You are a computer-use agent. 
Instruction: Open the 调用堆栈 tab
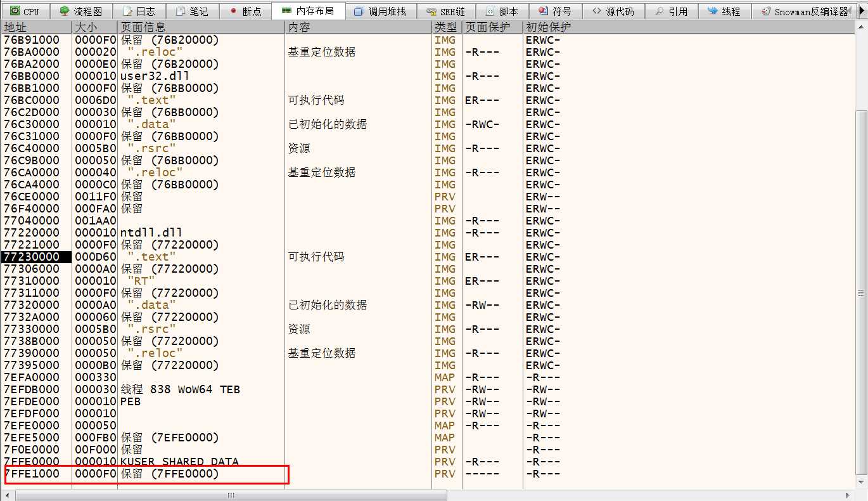click(380, 11)
